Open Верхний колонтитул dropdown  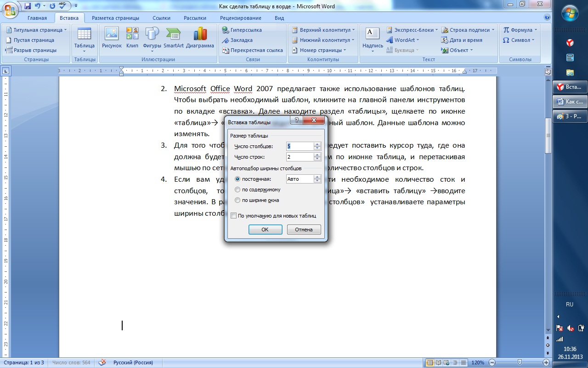coord(323,30)
